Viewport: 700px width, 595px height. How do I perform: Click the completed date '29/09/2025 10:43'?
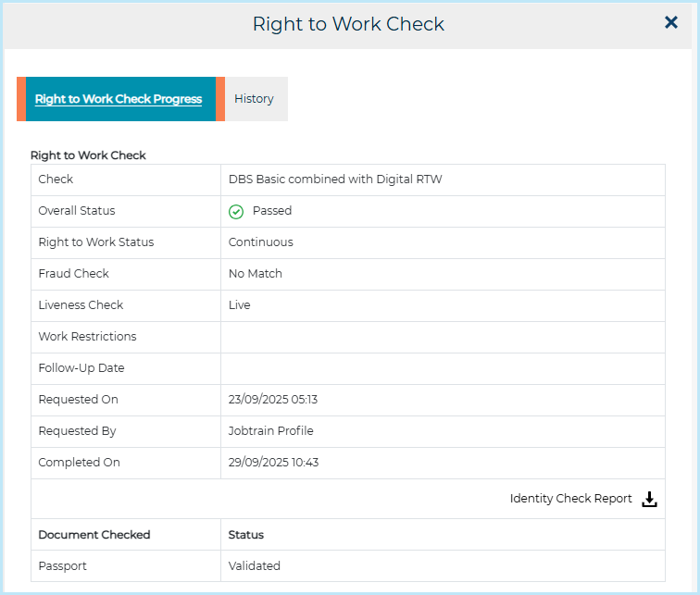pyautogui.click(x=273, y=462)
